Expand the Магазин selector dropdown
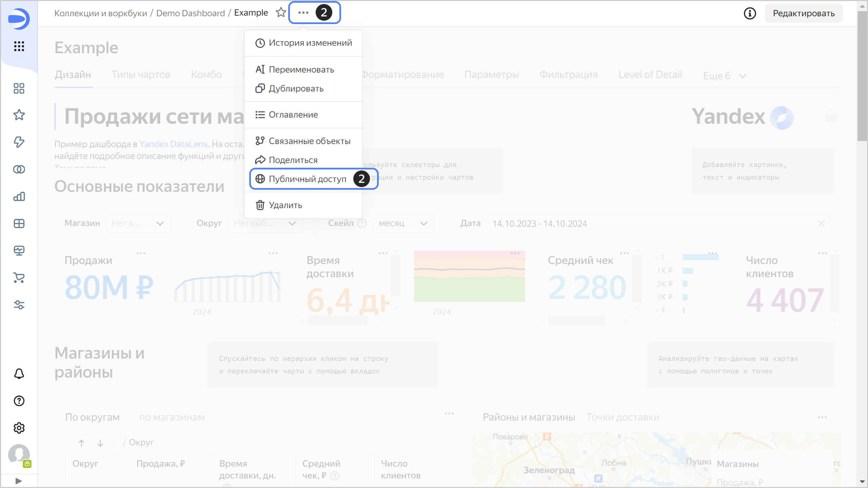The image size is (868, 488). pos(138,224)
